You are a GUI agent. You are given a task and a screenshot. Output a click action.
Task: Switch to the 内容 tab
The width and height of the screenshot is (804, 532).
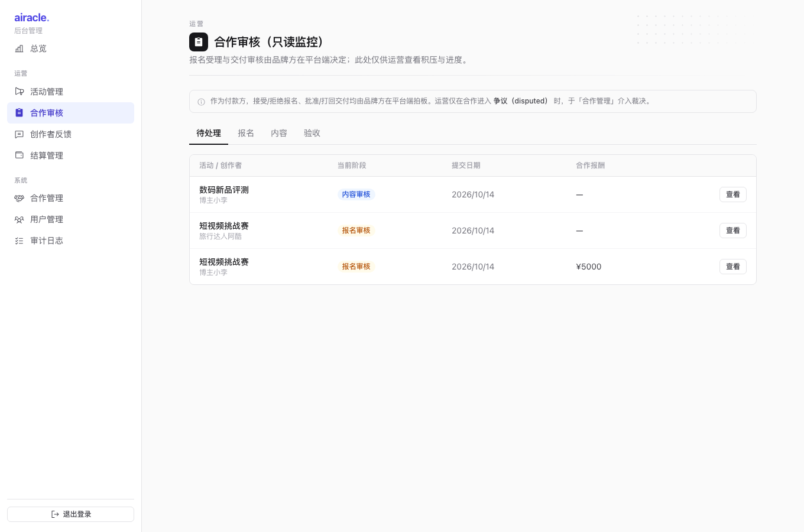click(x=279, y=134)
